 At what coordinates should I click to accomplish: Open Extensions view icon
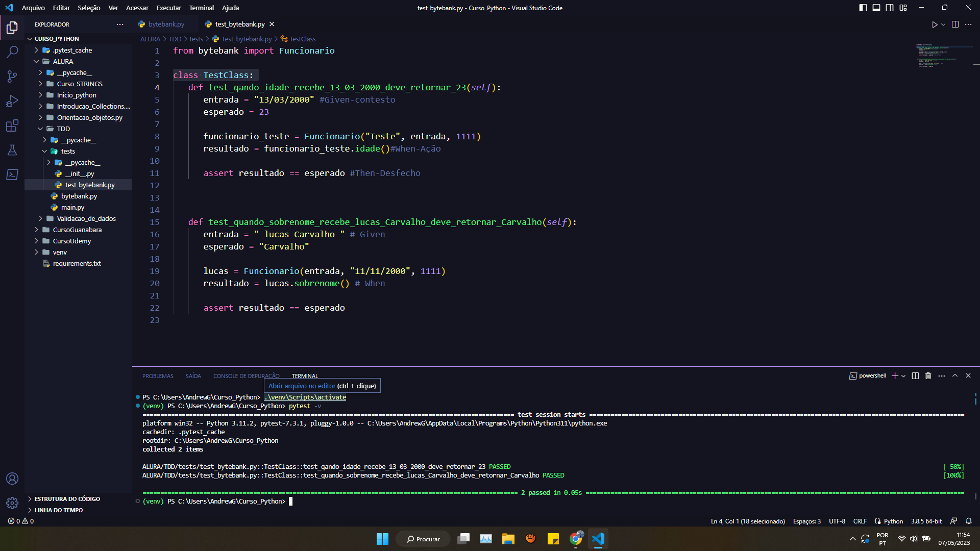(12, 126)
